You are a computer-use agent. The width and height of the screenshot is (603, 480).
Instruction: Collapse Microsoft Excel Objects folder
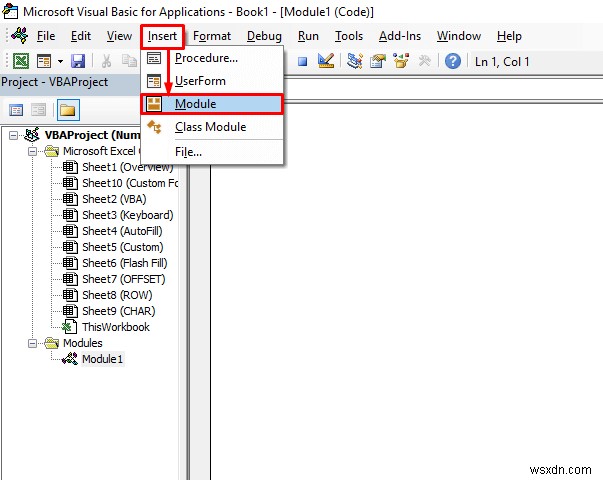click(x=33, y=152)
